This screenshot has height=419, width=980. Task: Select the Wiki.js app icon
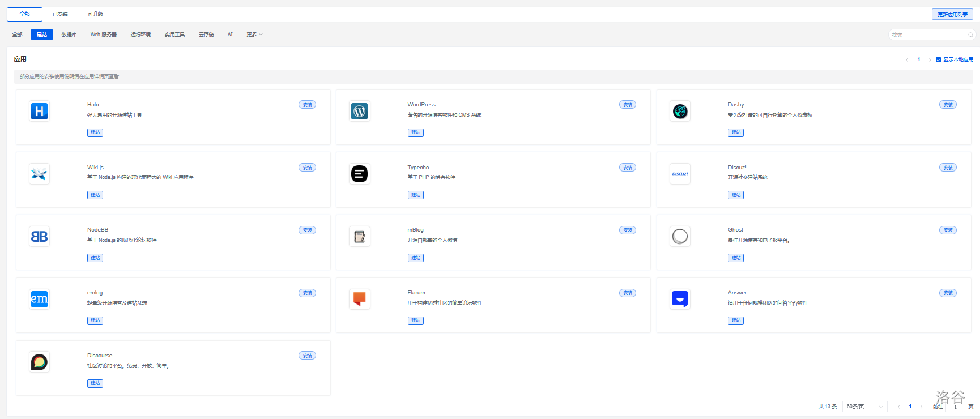click(39, 174)
